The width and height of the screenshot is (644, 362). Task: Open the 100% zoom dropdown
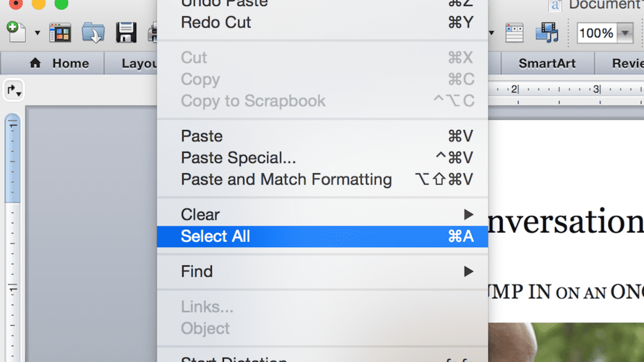point(625,33)
